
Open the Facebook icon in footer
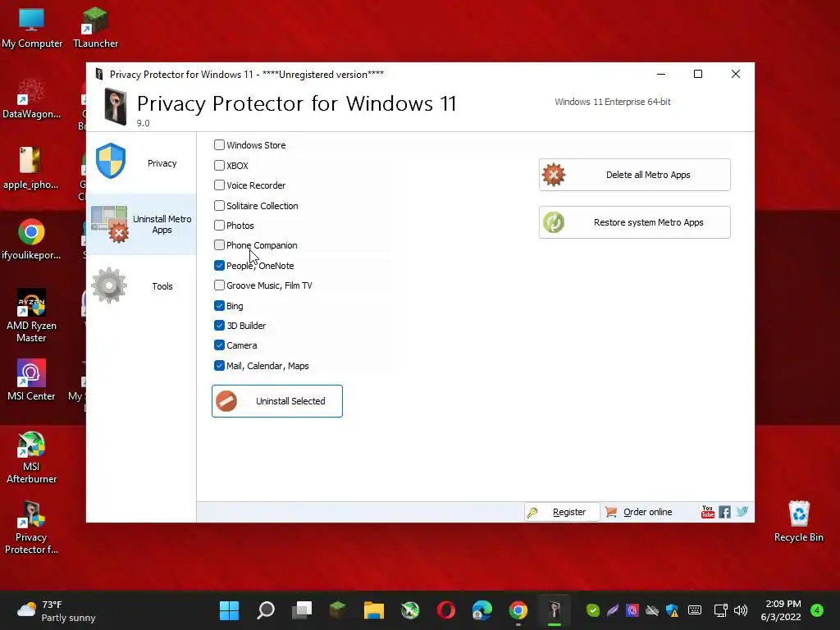(724, 512)
